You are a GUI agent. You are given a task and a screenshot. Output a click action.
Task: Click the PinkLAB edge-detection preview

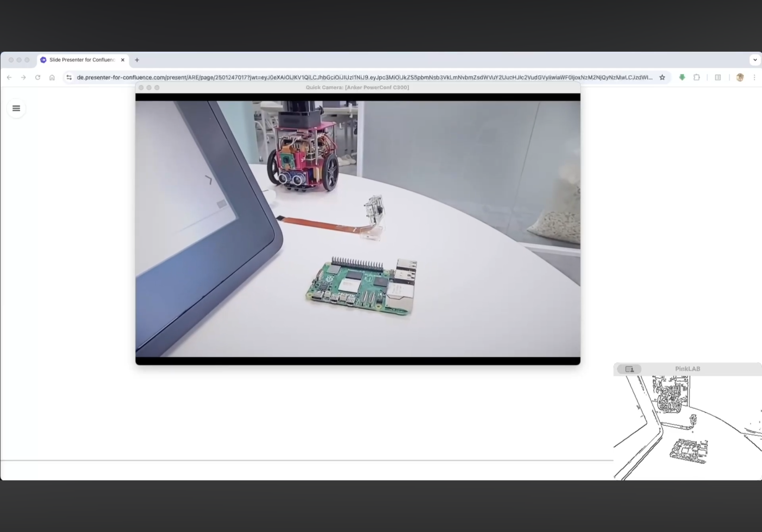(x=687, y=428)
